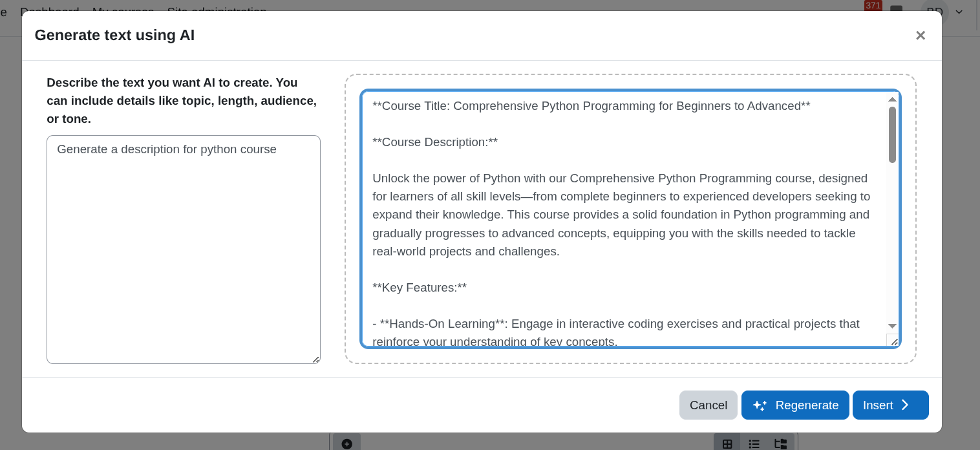Open notifications showing the 371 badge
The width and height of the screenshot is (980, 450).
pyautogui.click(x=873, y=6)
